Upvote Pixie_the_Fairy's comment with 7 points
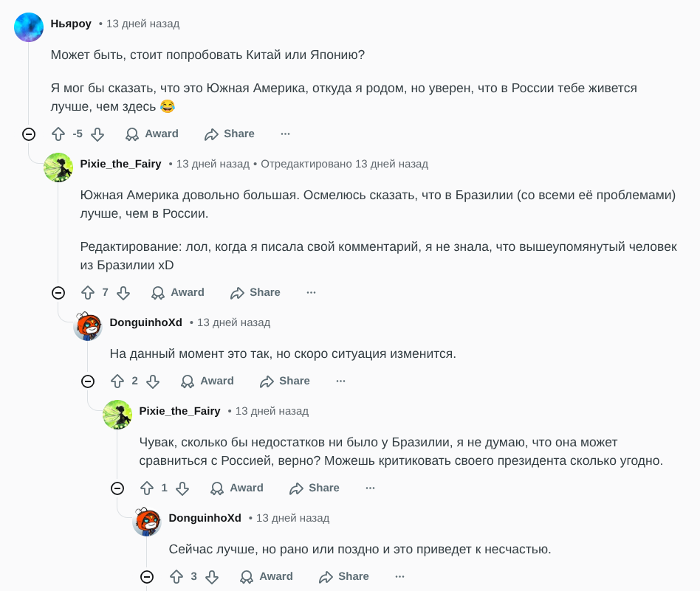700x591 pixels. pos(88,292)
